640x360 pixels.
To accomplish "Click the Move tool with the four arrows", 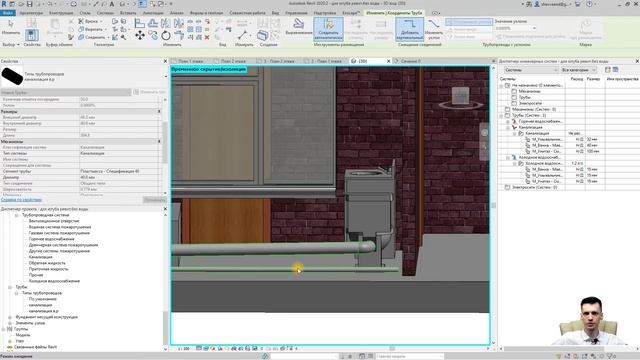I will click(x=140, y=36).
